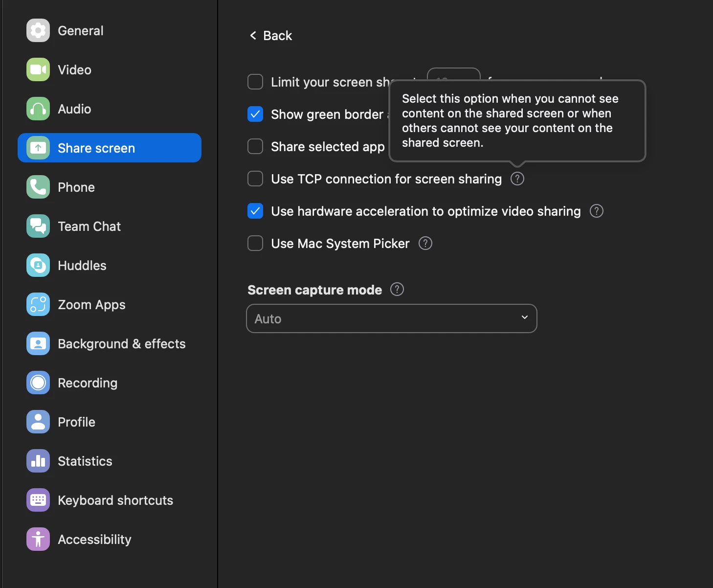
Task: Click the Team Chat bubbles icon
Action: [x=38, y=226]
